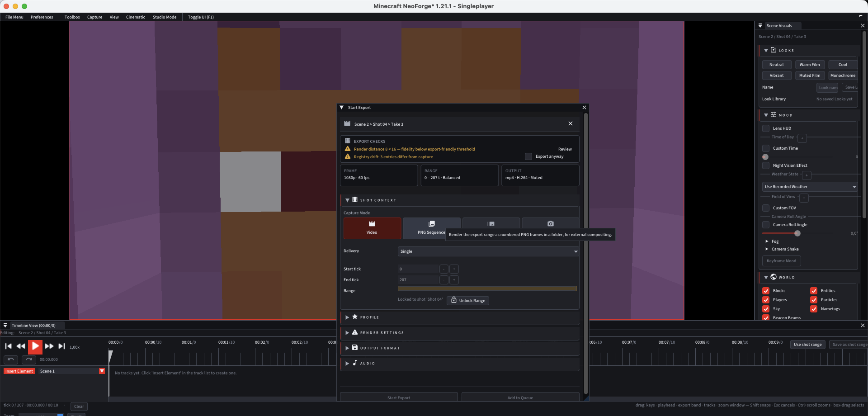Decrease Start tick value
Viewport: 868px width, 416px height.
coord(444,269)
